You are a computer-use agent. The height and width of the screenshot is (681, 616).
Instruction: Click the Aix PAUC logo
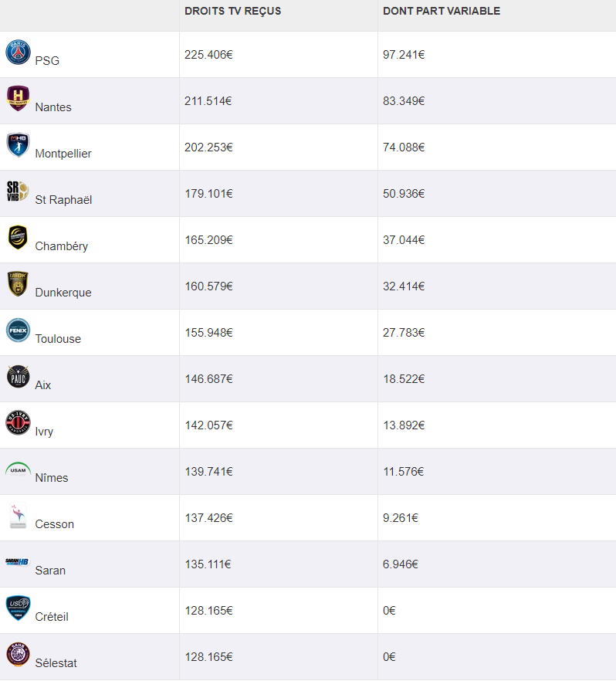[x=18, y=377]
